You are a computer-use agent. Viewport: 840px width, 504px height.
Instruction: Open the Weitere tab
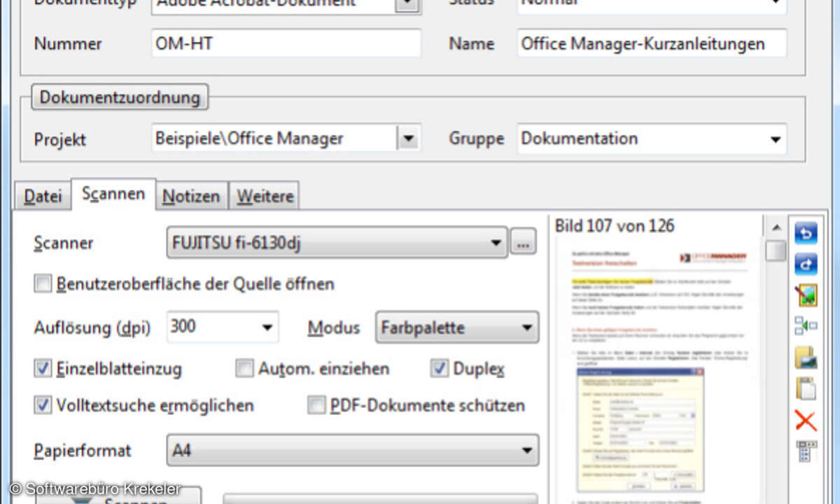click(265, 197)
